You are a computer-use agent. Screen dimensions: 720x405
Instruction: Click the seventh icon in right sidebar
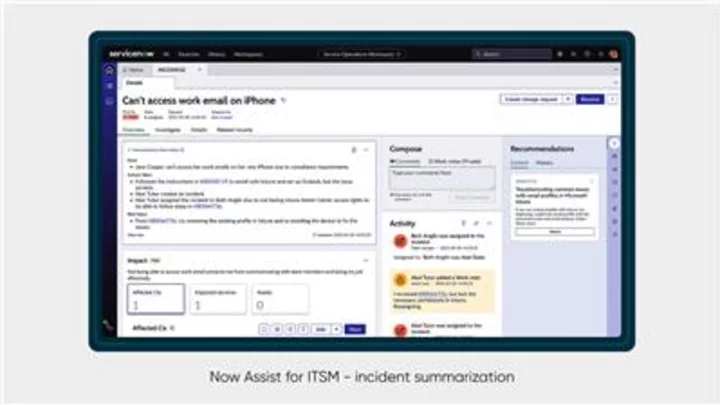(x=614, y=221)
